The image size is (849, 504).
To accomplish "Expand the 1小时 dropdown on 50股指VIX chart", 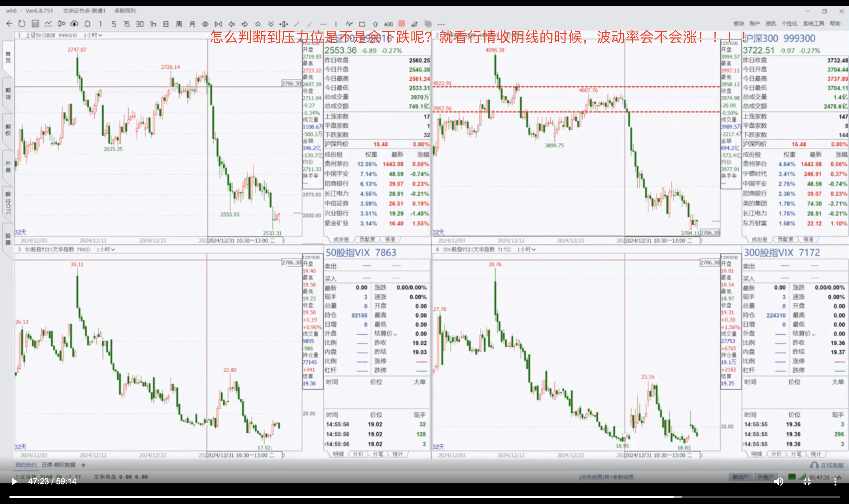I will (x=106, y=249).
